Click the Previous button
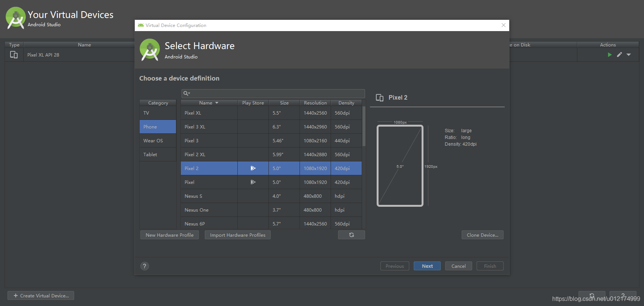Image resolution: width=644 pixels, height=306 pixels. pos(395,266)
